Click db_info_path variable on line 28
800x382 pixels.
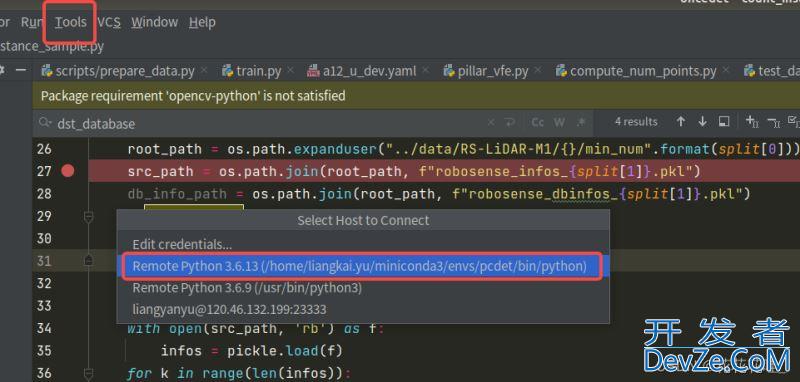(177, 194)
